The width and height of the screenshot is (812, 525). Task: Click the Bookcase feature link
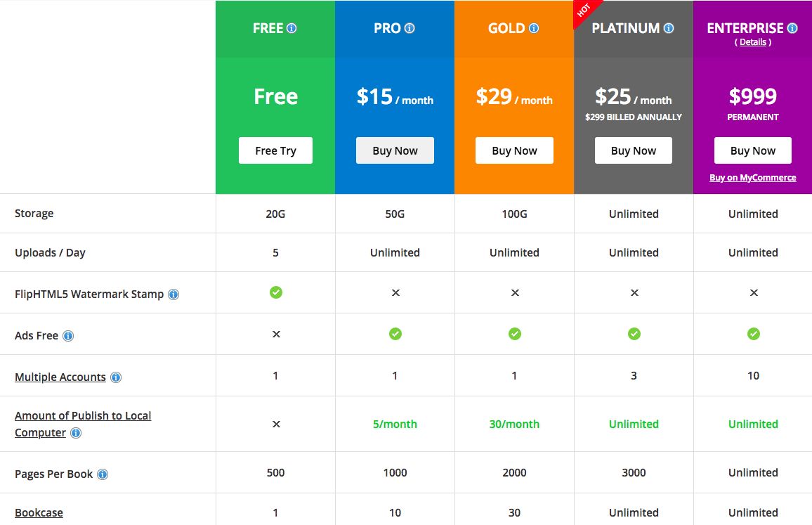39,513
